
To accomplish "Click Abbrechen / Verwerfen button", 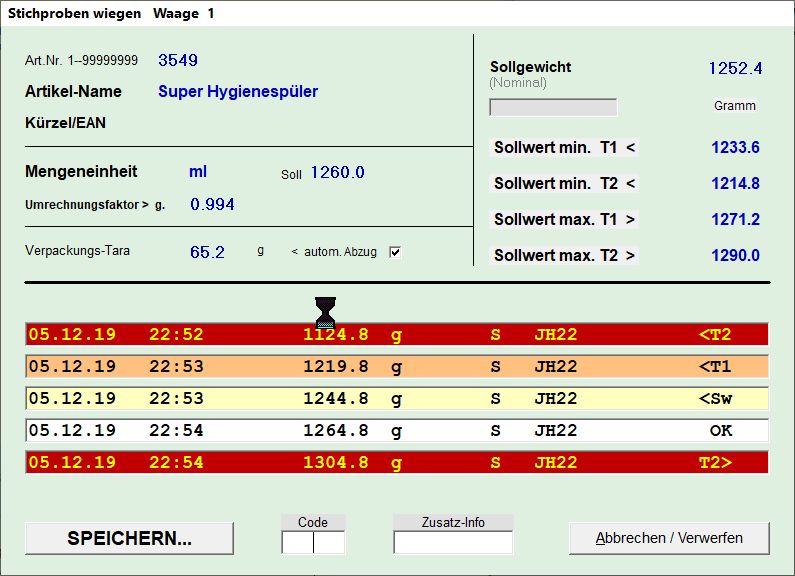I will (669, 538).
